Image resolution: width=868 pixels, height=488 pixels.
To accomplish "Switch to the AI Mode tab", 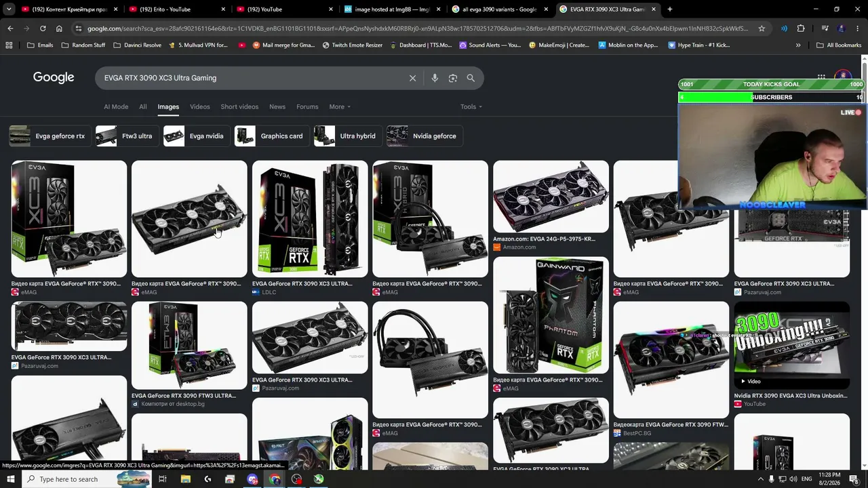I will (116, 106).
